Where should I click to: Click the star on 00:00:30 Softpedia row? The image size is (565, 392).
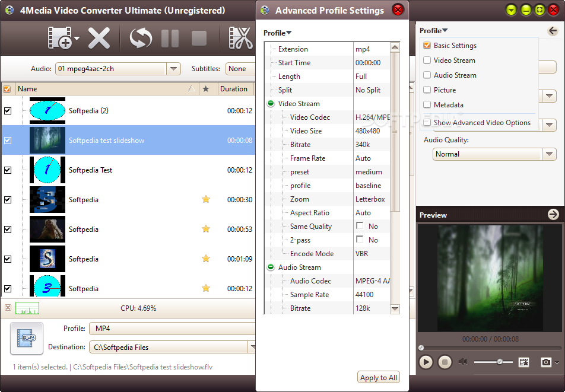click(x=206, y=199)
